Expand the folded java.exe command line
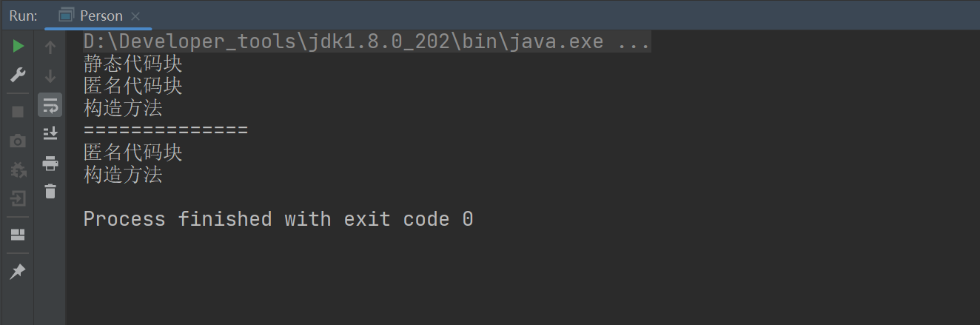 pyautogui.click(x=633, y=41)
